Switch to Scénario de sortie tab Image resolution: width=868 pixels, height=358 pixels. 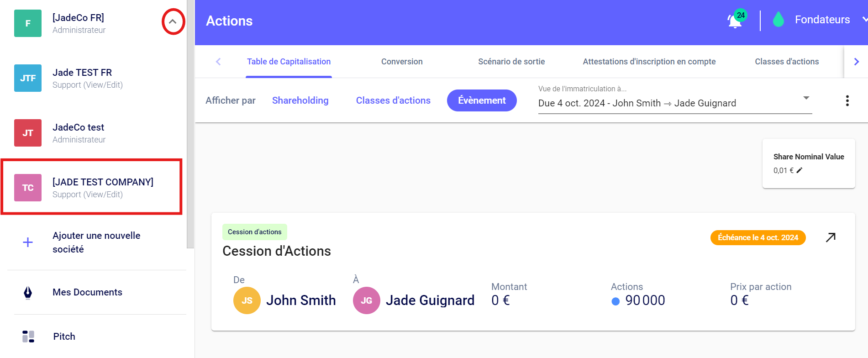point(511,62)
